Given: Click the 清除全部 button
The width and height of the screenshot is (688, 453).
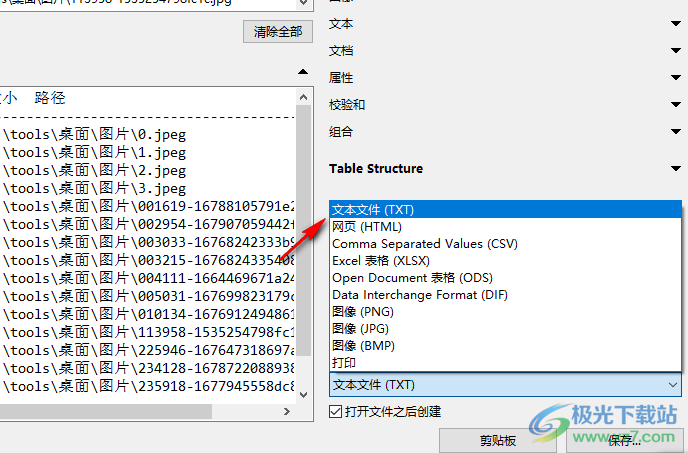Looking at the screenshot, I should tap(278, 32).
